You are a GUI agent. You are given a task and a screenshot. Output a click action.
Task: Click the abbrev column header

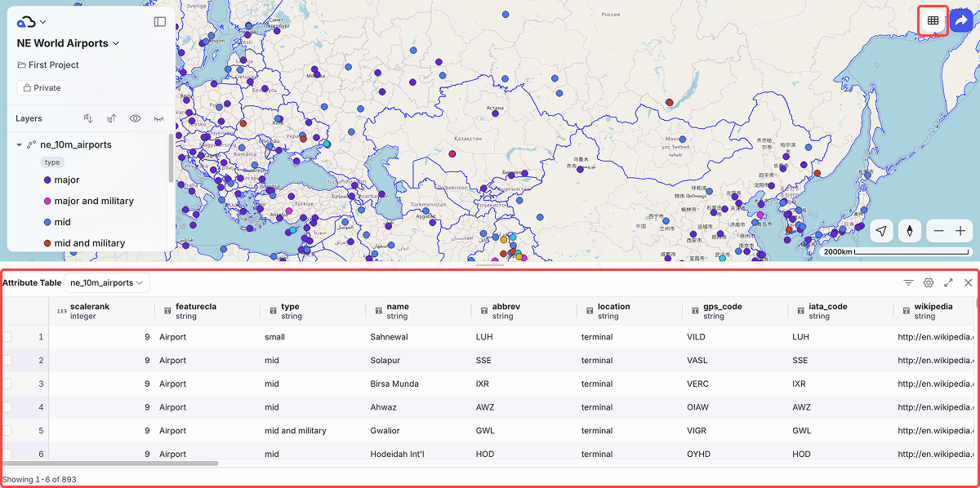coord(523,311)
